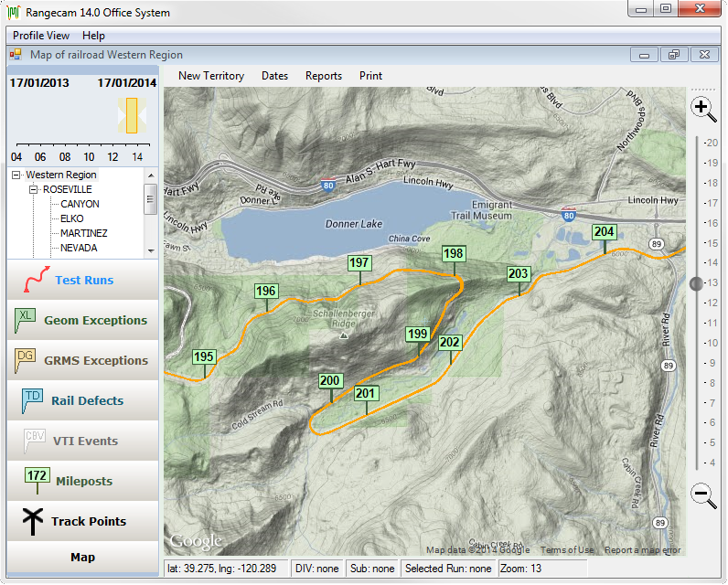Click the Track Points signal icon
728x585 pixels.
tap(33, 521)
